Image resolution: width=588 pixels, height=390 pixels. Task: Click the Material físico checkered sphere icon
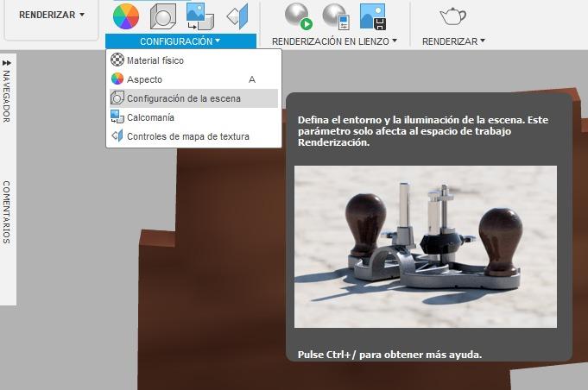pyautogui.click(x=117, y=60)
